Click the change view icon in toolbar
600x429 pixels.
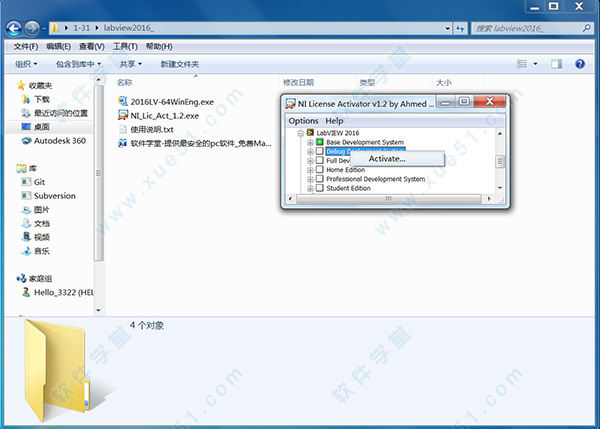click(x=522, y=64)
